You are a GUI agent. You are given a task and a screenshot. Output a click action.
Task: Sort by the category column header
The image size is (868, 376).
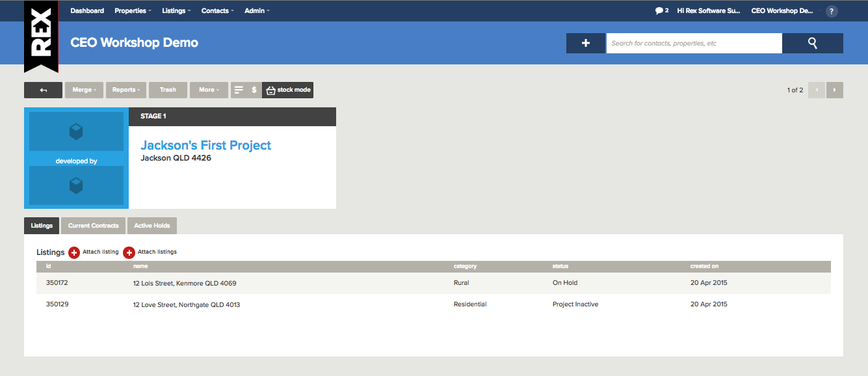[465, 266]
